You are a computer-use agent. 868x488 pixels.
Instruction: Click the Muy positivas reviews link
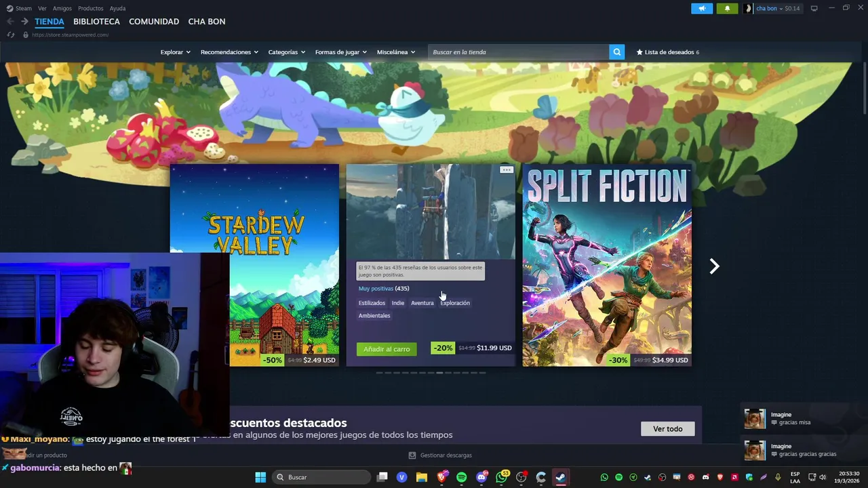click(x=376, y=289)
